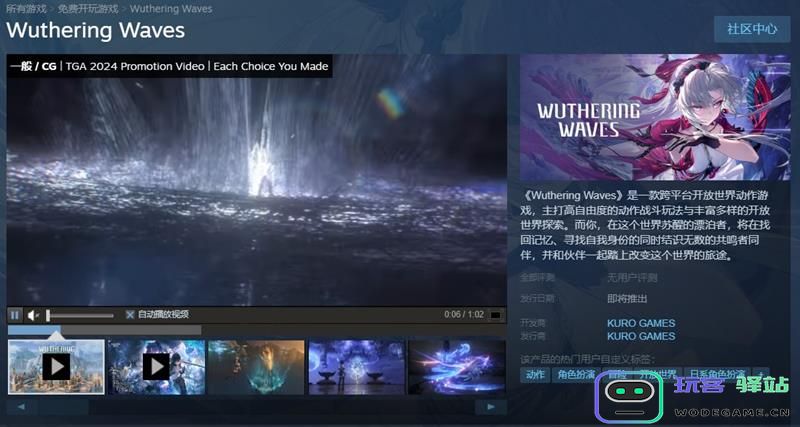View the blue swirling energy screenshot thumbnail

click(457, 367)
